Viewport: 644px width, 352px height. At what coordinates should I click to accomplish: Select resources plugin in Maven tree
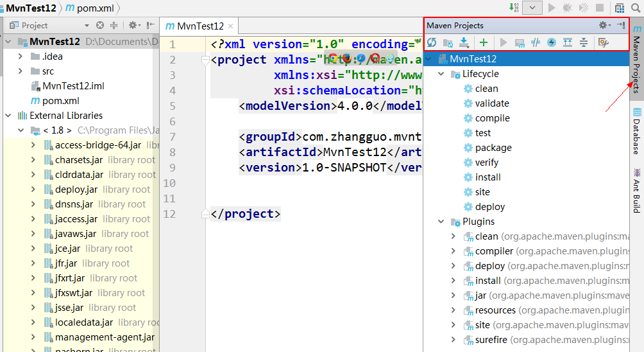pos(546,310)
